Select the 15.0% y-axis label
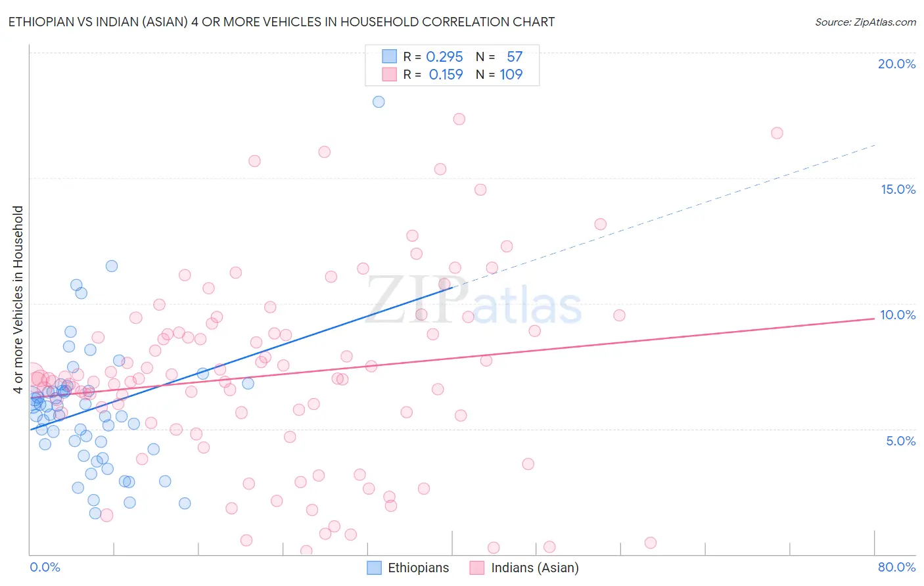The height and width of the screenshot is (586, 924). tap(898, 189)
